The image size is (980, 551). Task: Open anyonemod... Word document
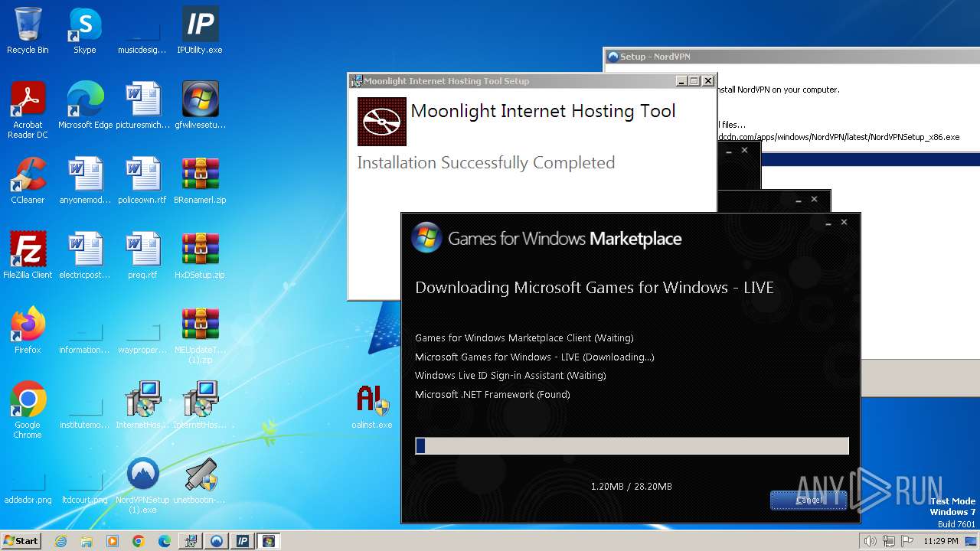click(85, 181)
